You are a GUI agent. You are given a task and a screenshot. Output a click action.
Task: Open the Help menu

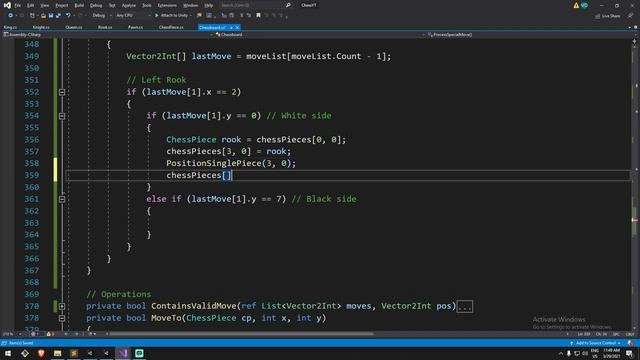click(209, 5)
